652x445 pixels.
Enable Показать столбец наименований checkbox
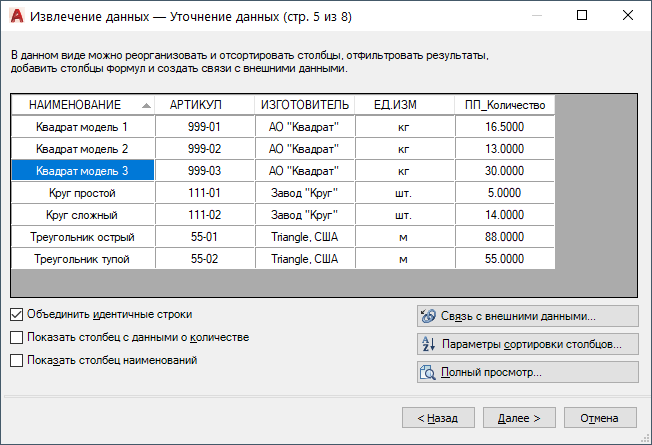(x=17, y=360)
